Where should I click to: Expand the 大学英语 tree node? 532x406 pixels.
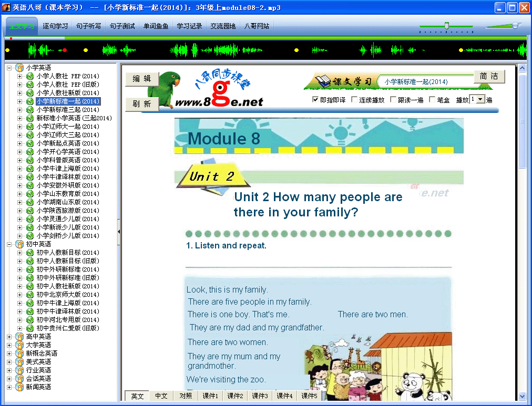coord(9,345)
